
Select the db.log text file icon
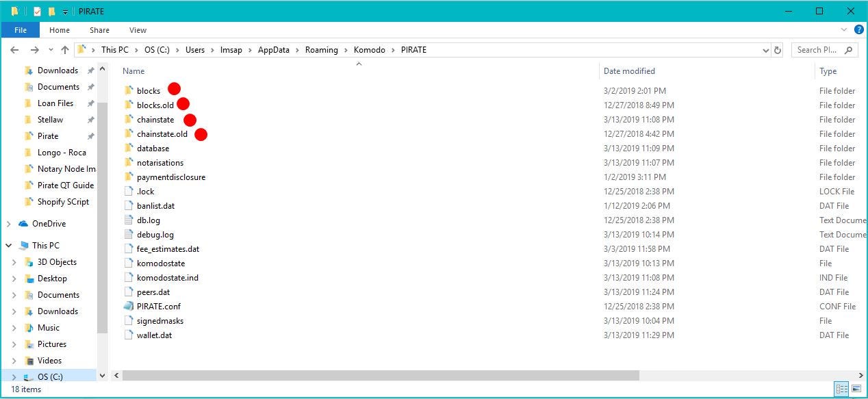[129, 220]
